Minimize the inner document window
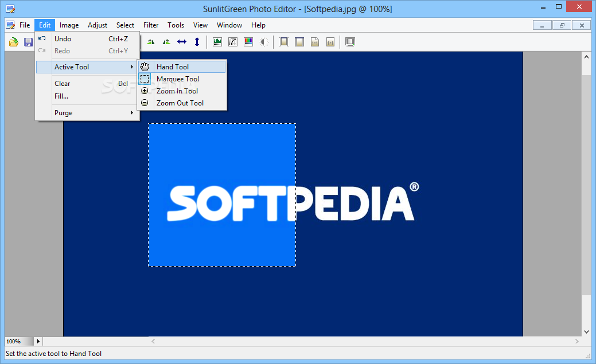 click(x=542, y=25)
